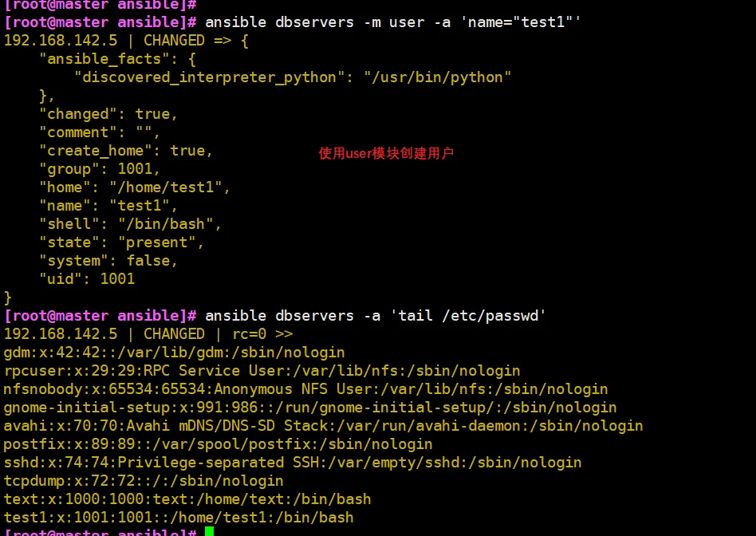Click the nfsnobody Anonymous NFS User entry
Image resolution: width=756 pixels, height=536 pixels.
click(x=306, y=389)
